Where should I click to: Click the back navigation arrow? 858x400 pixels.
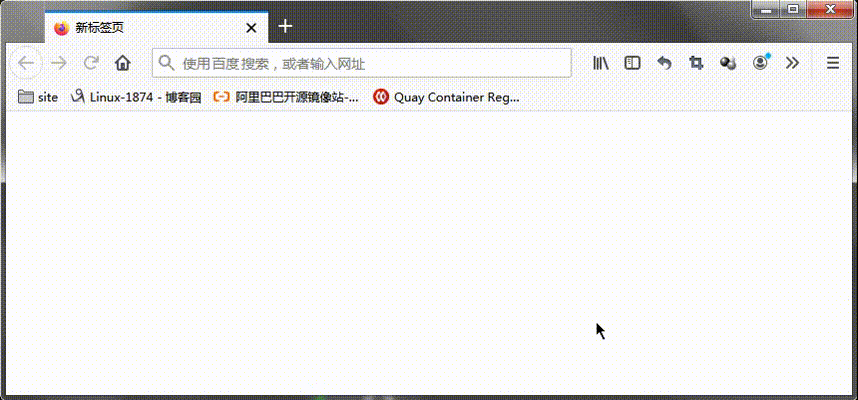pyautogui.click(x=26, y=63)
